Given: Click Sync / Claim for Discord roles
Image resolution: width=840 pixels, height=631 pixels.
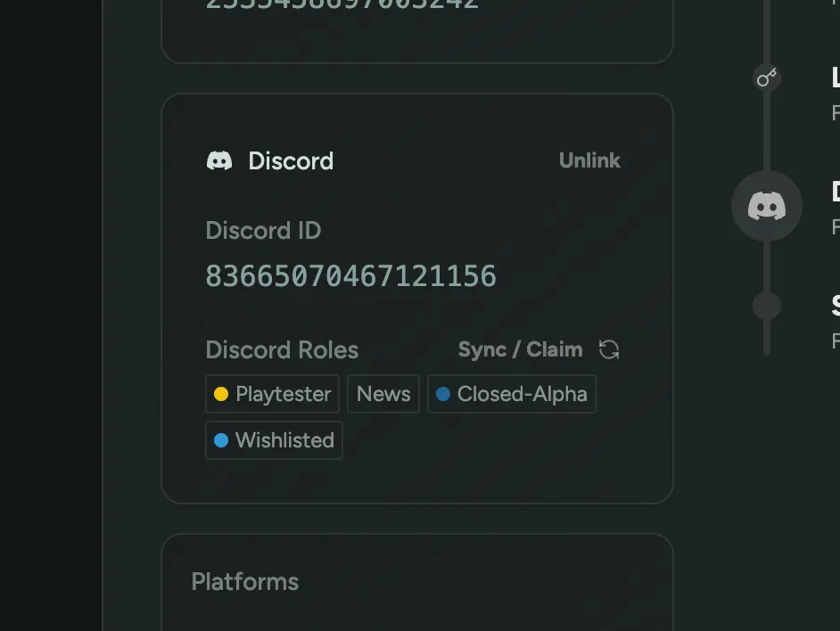Looking at the screenshot, I should (520, 349).
